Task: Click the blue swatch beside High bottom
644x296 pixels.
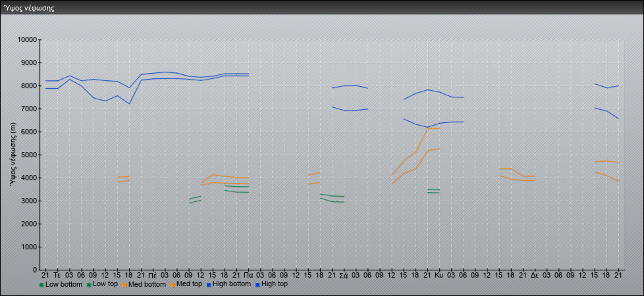Action: [x=209, y=285]
